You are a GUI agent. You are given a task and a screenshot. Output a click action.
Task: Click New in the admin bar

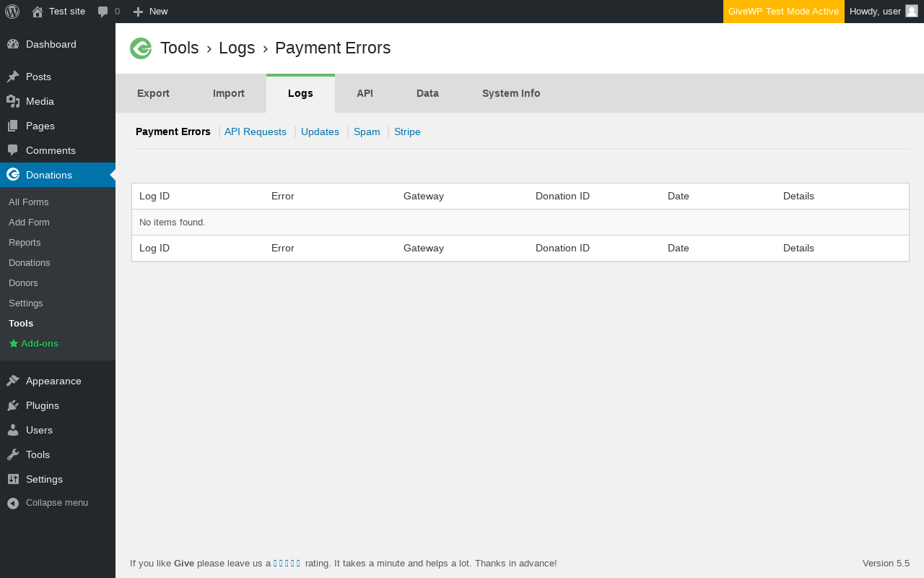pyautogui.click(x=150, y=12)
